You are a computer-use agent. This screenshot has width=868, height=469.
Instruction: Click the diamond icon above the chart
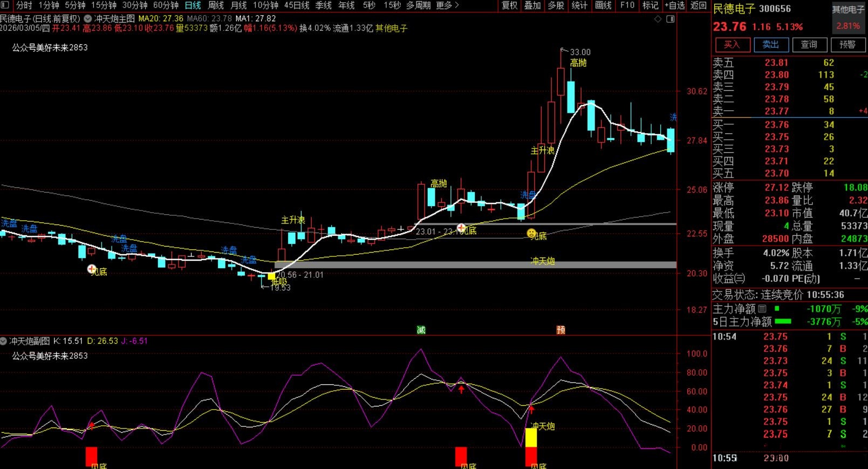pos(658,19)
